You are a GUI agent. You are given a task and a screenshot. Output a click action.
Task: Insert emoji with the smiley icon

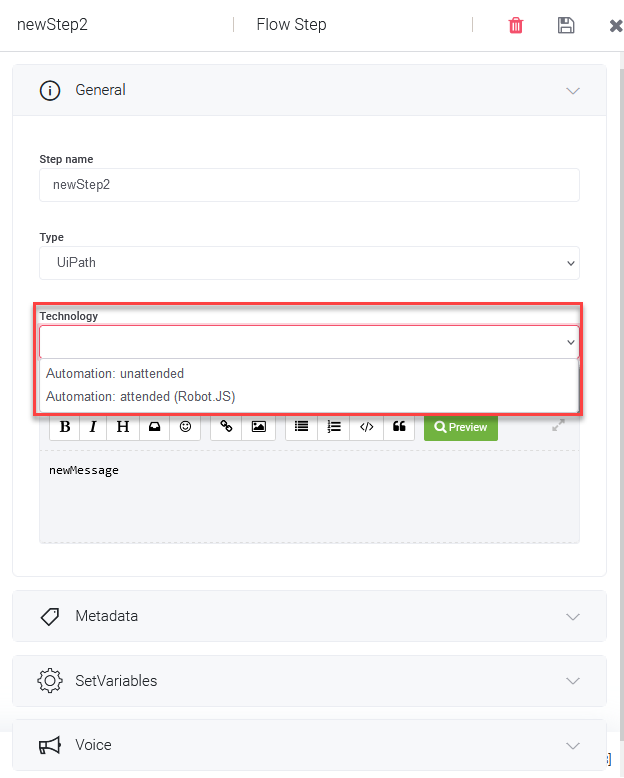point(185,427)
